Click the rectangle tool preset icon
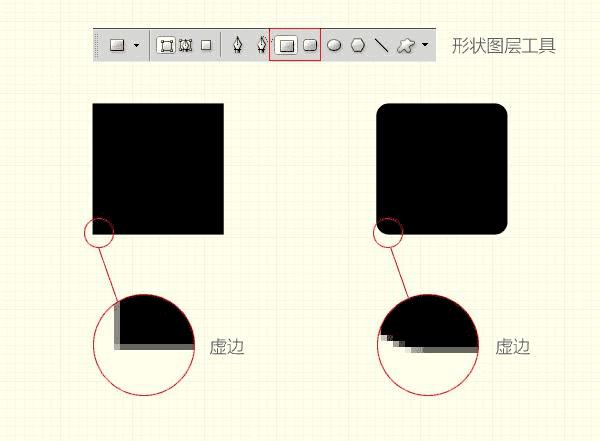600x441 pixels. (117, 45)
